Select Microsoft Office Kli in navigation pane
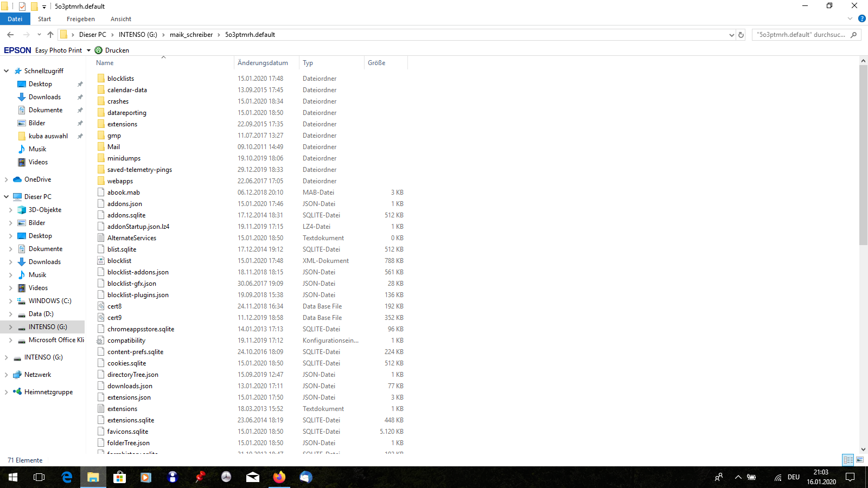 [56, 340]
